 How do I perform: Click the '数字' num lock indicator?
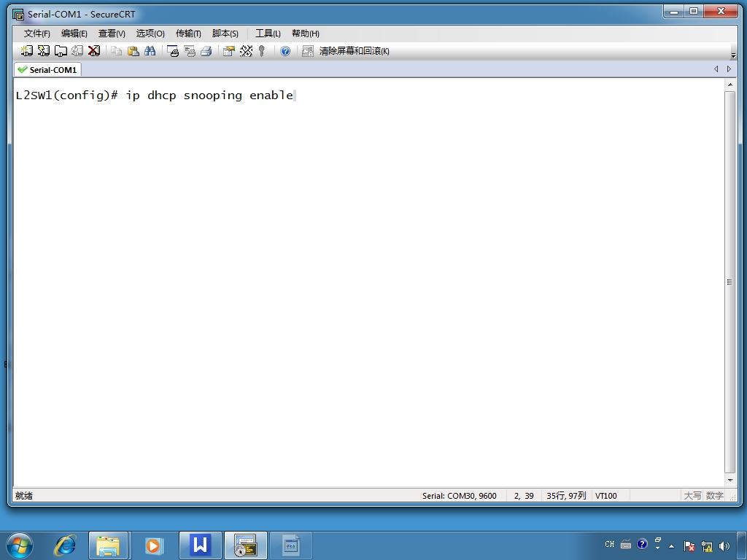pyautogui.click(x=715, y=496)
